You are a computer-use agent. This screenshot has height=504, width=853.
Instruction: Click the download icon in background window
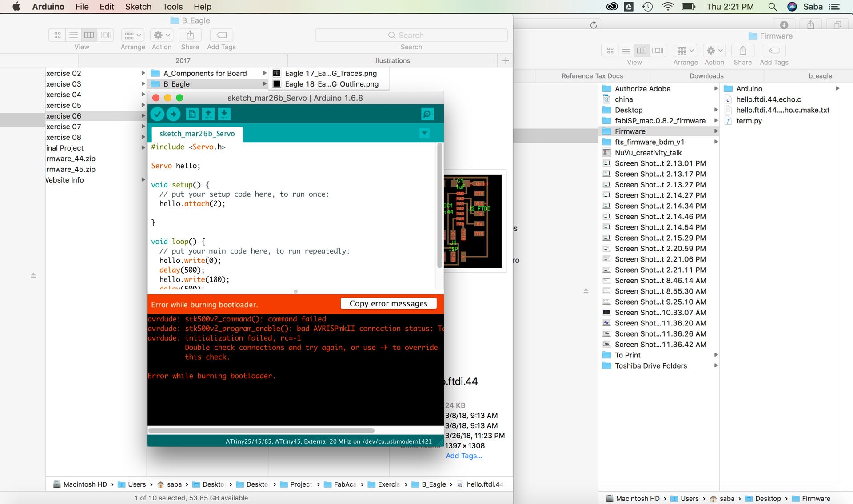point(784,25)
